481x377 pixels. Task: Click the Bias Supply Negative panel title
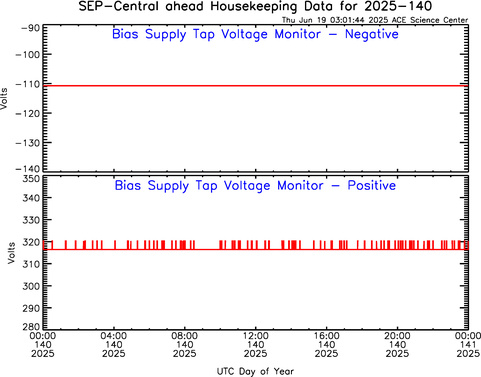(x=255, y=34)
